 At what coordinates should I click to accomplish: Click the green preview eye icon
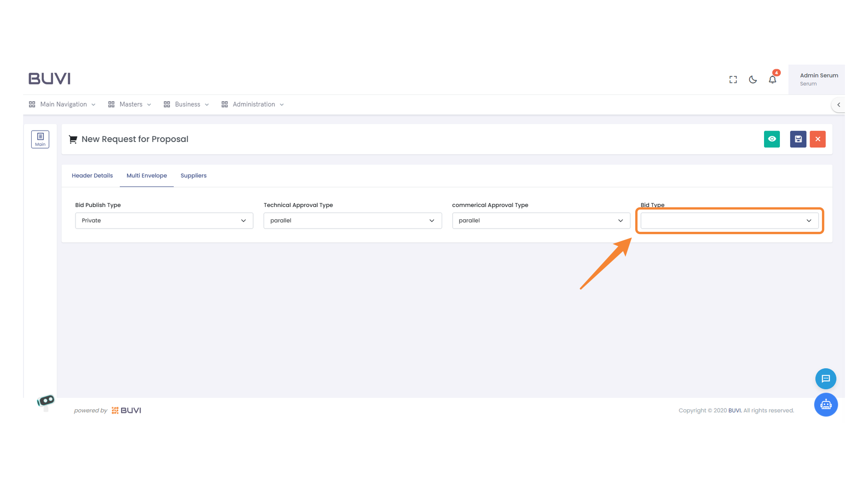tap(772, 139)
